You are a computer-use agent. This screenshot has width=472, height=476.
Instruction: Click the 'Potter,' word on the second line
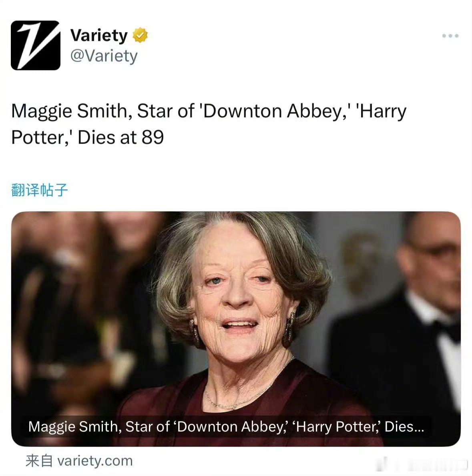point(42,137)
